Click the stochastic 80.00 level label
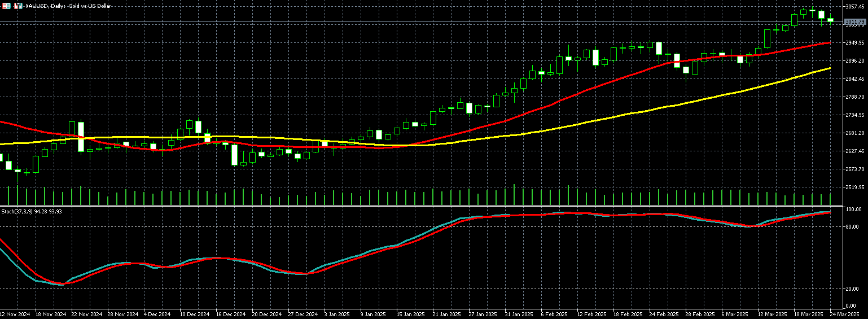The height and width of the screenshot is (319, 868). tap(853, 227)
